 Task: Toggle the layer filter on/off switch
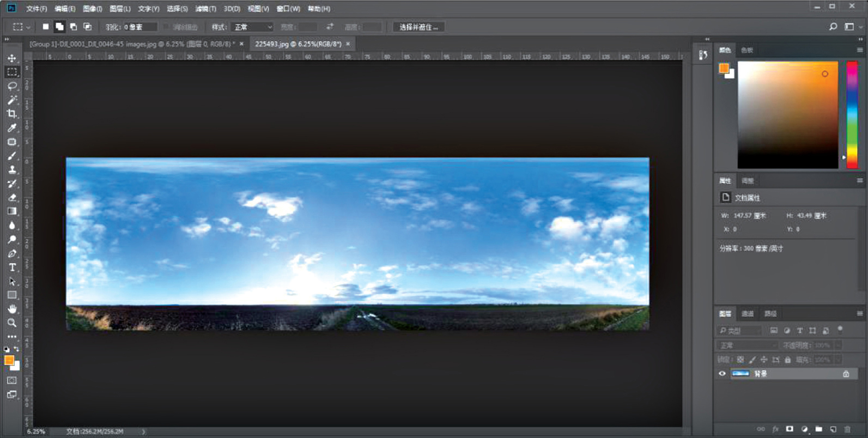[x=840, y=329]
